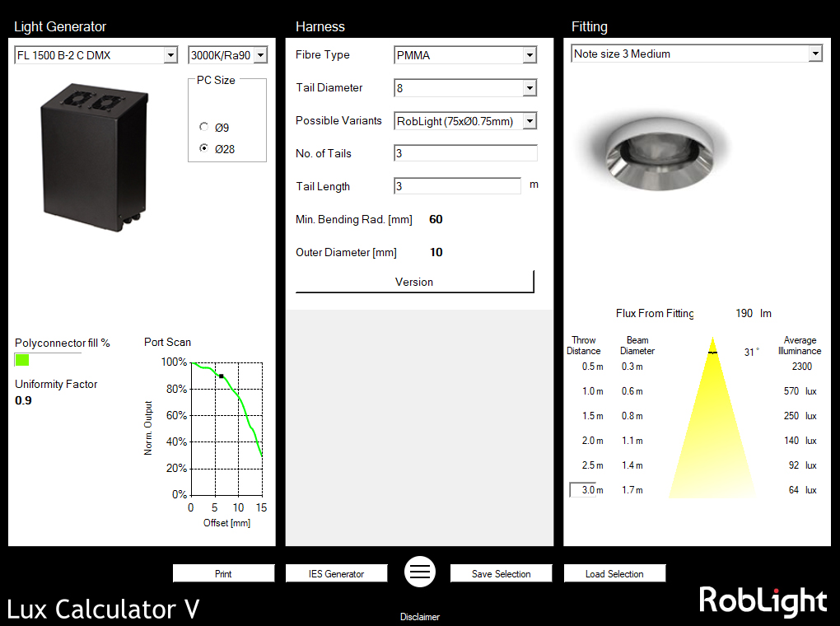Click the green Polyconnector fill indicator
The height and width of the screenshot is (626, 840).
(x=22, y=360)
